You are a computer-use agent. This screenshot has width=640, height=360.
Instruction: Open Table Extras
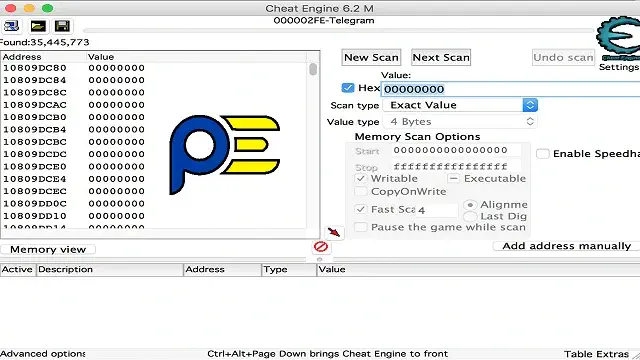pos(596,354)
